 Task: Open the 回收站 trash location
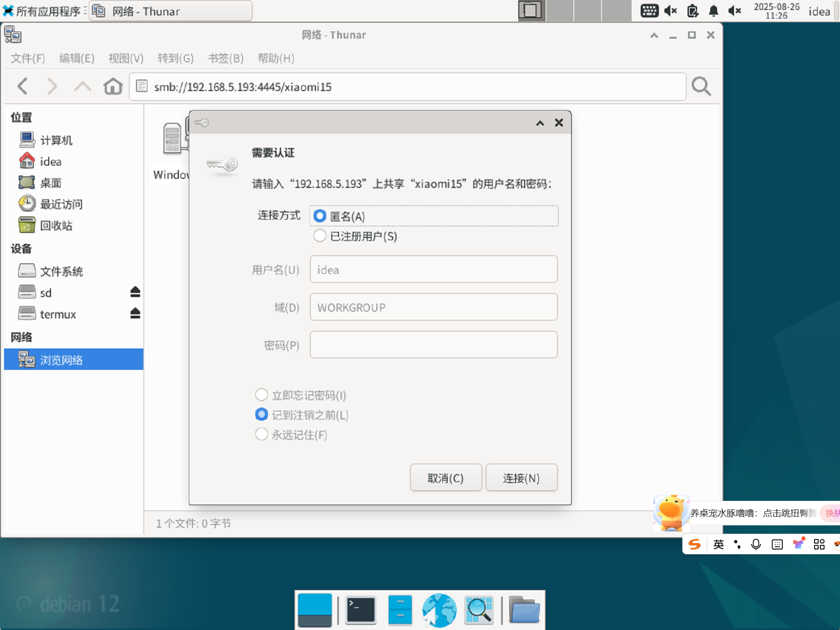56,225
